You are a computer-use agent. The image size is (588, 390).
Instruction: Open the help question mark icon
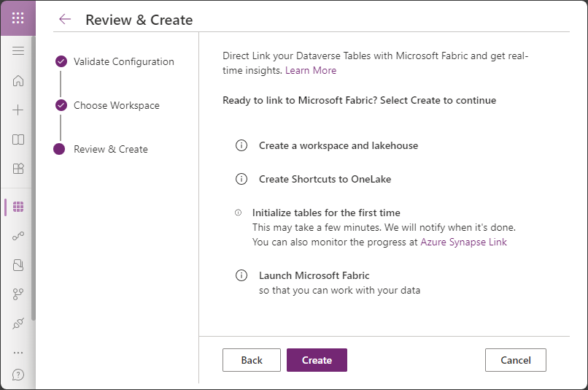point(18,375)
